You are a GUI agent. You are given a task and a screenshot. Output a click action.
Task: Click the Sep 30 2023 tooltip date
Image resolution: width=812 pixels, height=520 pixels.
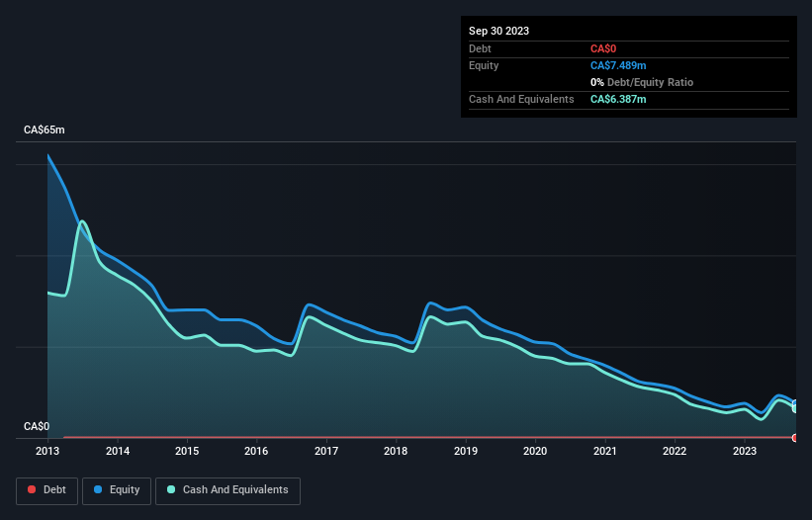tap(498, 31)
